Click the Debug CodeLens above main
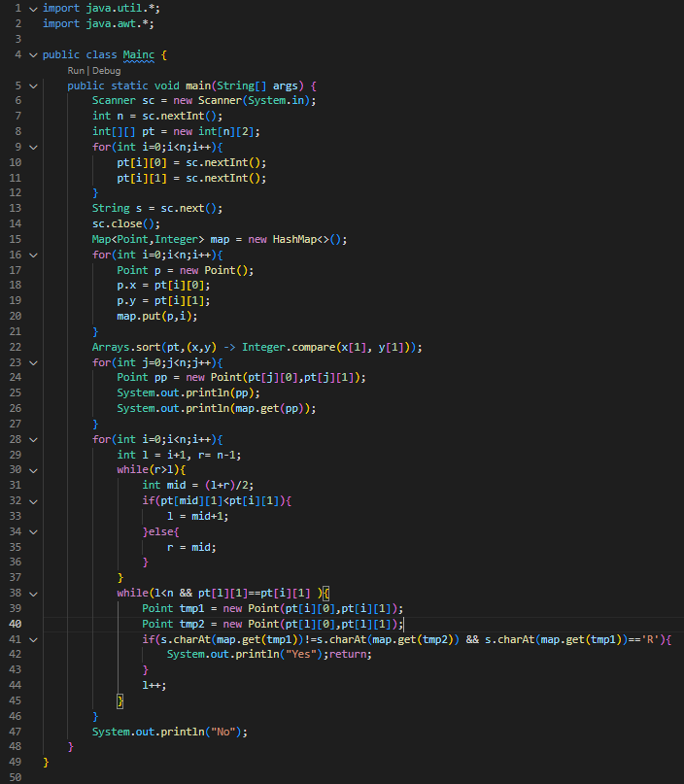The height and width of the screenshot is (784, 684). [x=107, y=71]
